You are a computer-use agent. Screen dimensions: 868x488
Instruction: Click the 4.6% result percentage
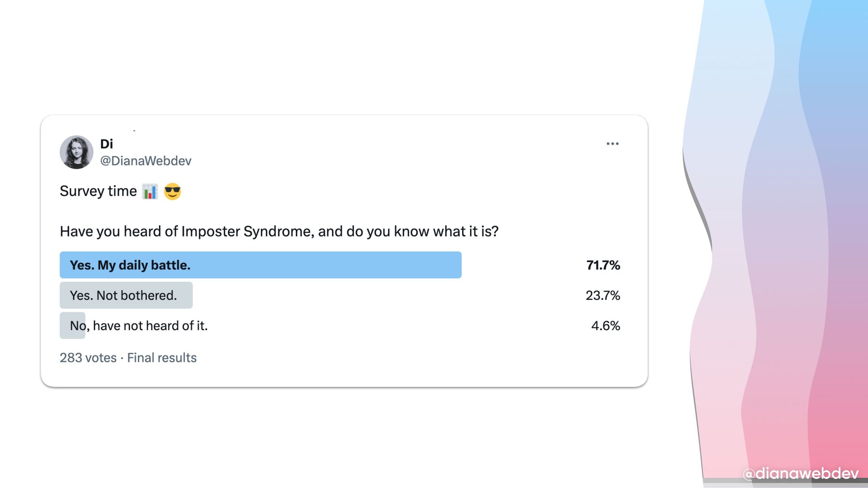click(x=605, y=325)
